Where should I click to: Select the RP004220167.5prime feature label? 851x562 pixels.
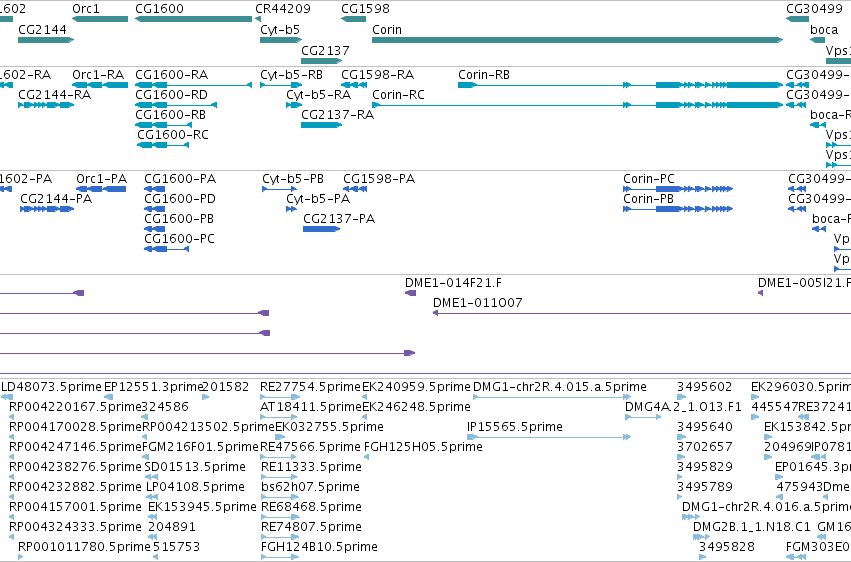pos(75,407)
